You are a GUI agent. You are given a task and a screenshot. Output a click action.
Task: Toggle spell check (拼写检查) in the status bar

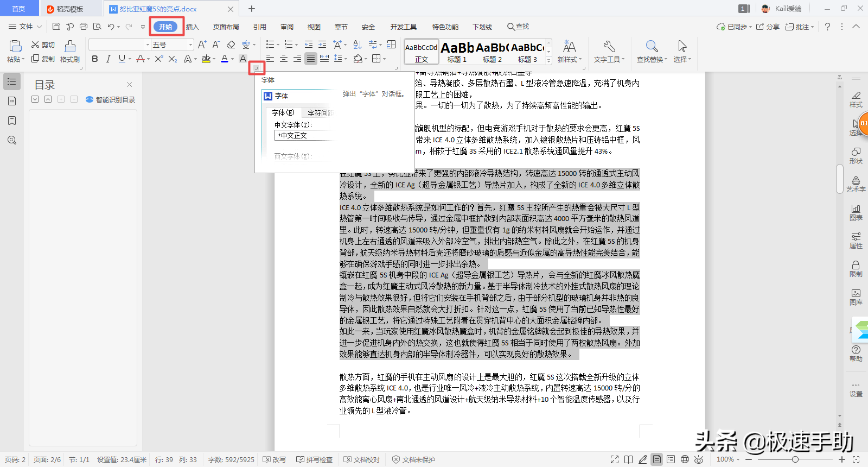pyautogui.click(x=314, y=459)
